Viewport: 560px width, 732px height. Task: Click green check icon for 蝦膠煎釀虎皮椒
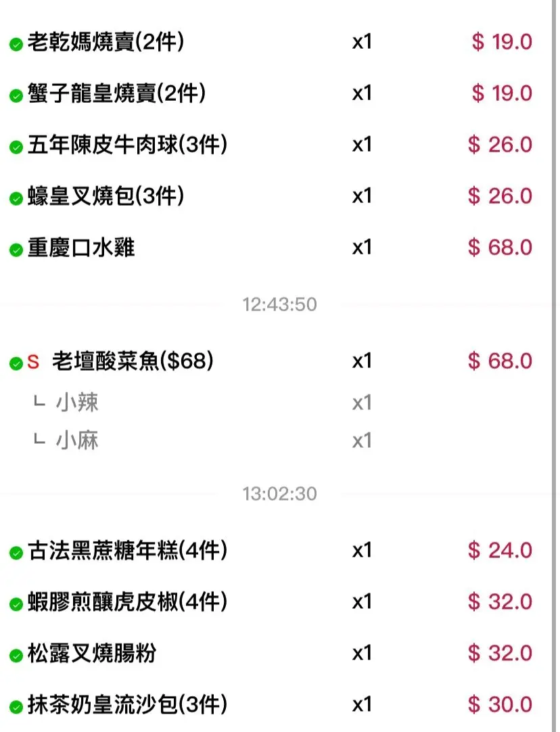(x=16, y=604)
